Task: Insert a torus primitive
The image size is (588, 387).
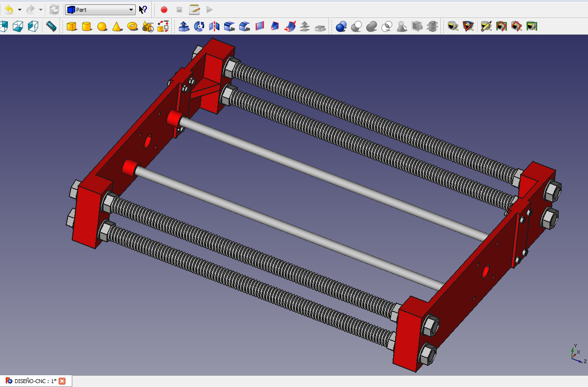Action: (132, 26)
